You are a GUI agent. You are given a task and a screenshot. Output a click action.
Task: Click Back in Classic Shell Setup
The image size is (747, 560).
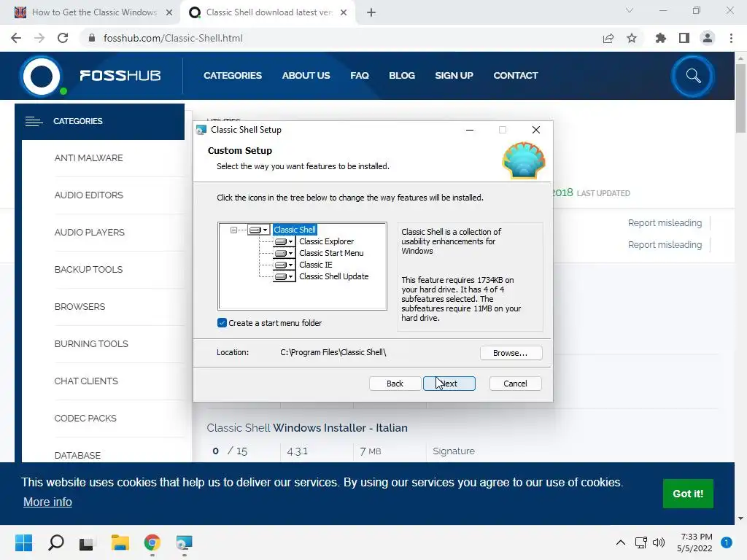(395, 384)
